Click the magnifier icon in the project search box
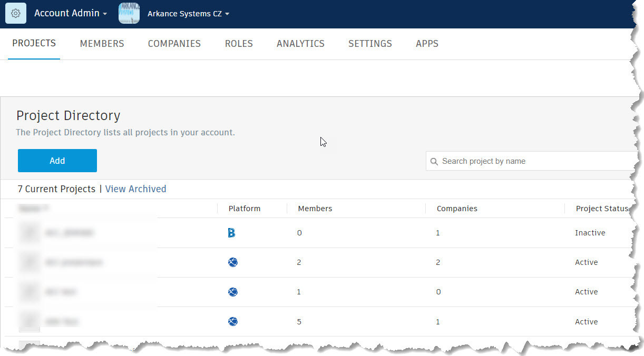 (x=434, y=162)
